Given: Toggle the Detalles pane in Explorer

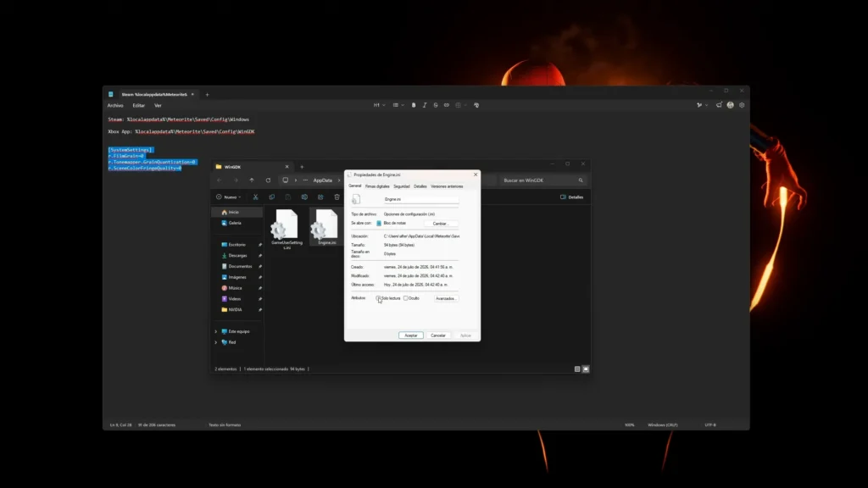Looking at the screenshot, I should 572,197.
